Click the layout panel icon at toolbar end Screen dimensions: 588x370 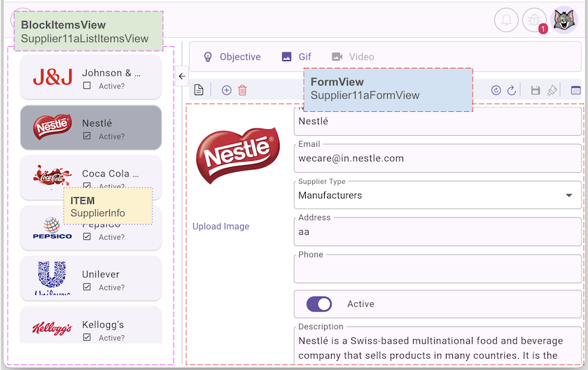pyautogui.click(x=575, y=90)
